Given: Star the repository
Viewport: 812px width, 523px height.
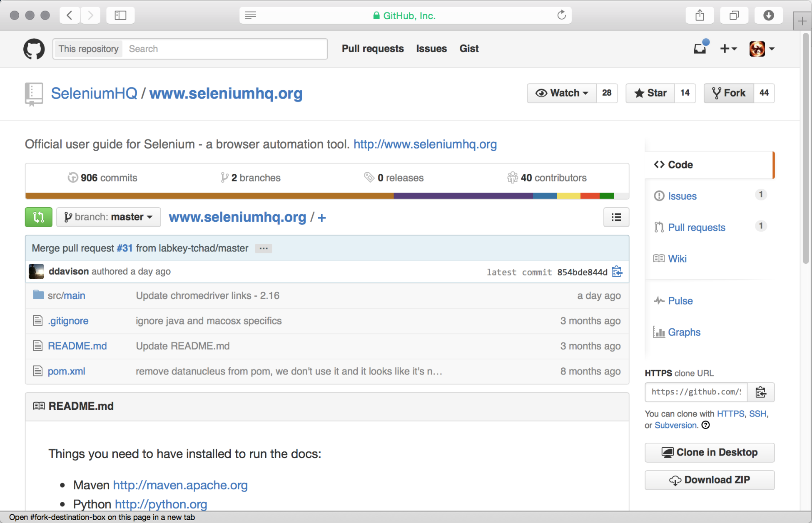Looking at the screenshot, I should pyautogui.click(x=650, y=93).
